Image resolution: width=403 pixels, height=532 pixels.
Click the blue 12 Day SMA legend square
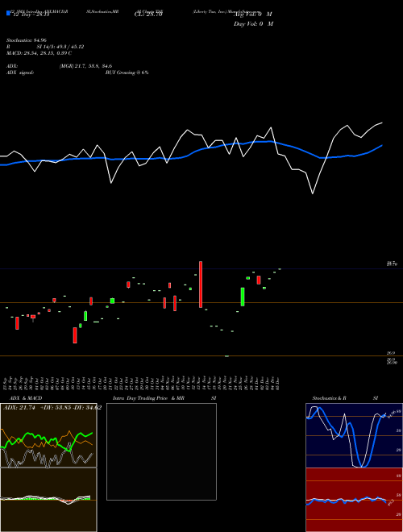coord(8,13)
